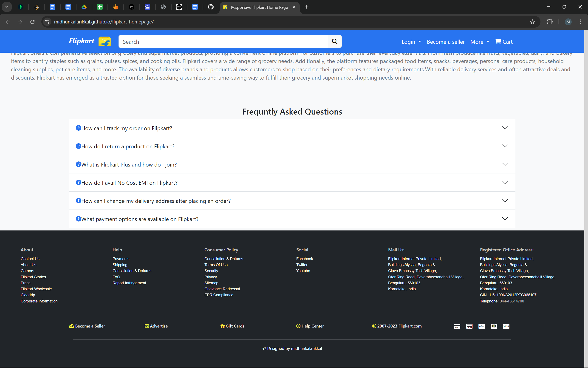Reload the page
Screen dimensions: 588x368
coord(32,22)
